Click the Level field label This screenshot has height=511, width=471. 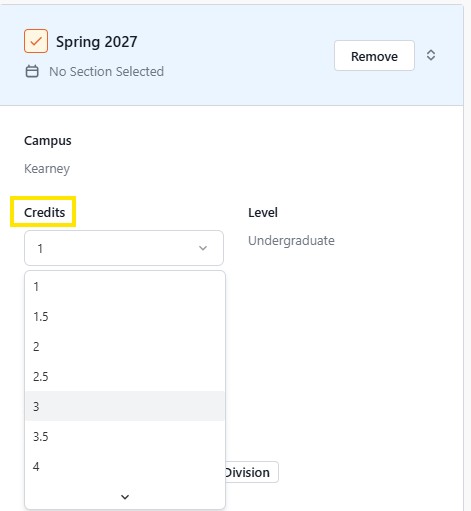click(263, 212)
